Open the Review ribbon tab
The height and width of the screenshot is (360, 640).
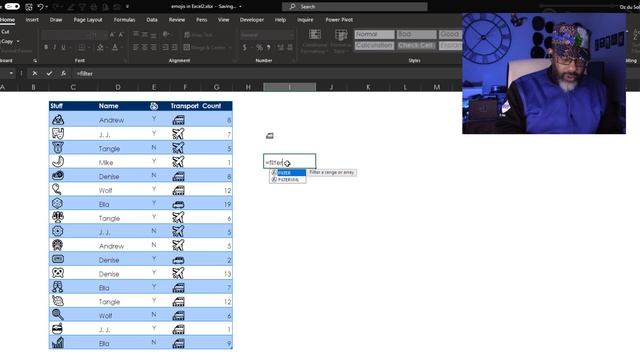[x=177, y=20]
